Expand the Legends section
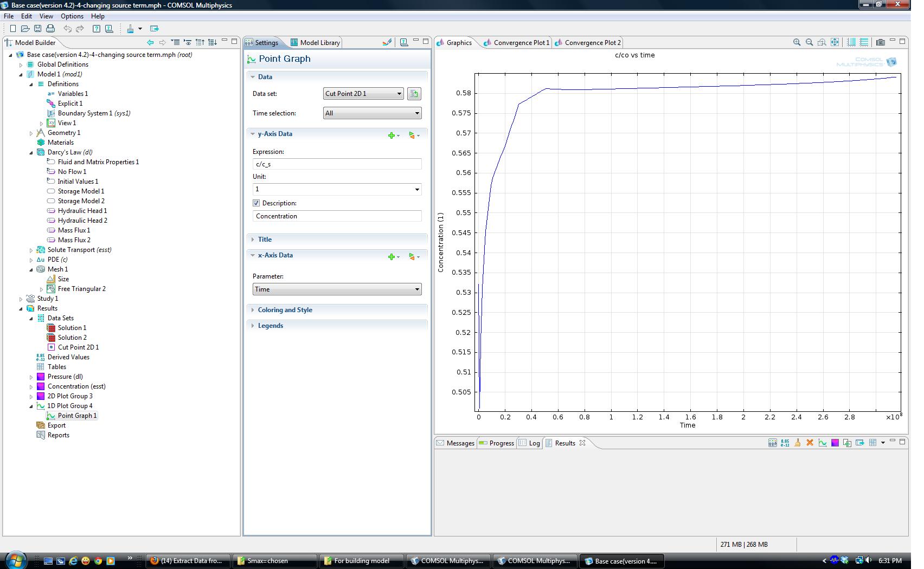The height and width of the screenshot is (569, 924). pyautogui.click(x=270, y=326)
